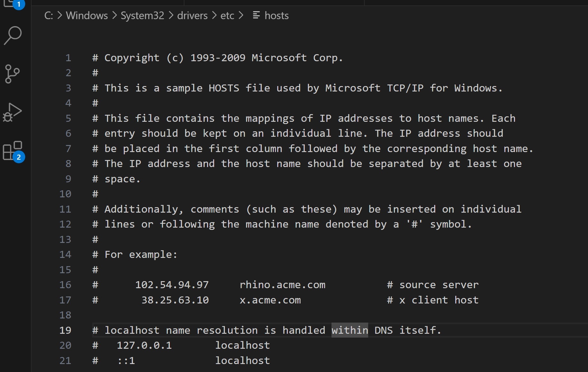The width and height of the screenshot is (588, 372).
Task: Click 'x.acme.com' hostname in line 17
Action: pos(270,300)
